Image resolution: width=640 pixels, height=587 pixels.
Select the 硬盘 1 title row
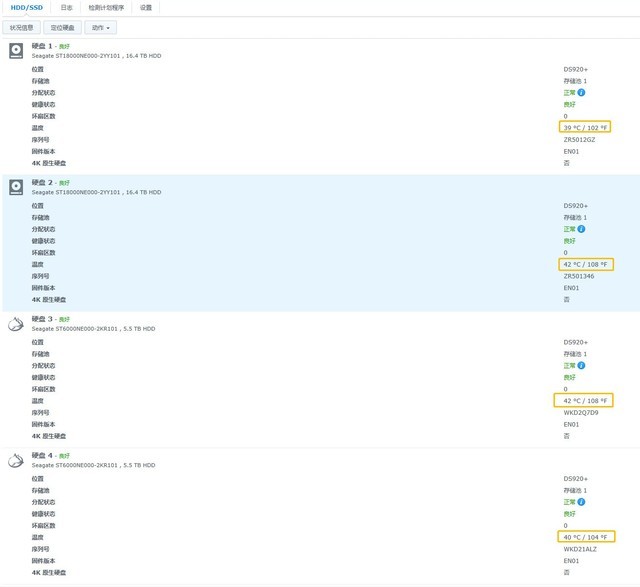(51, 46)
